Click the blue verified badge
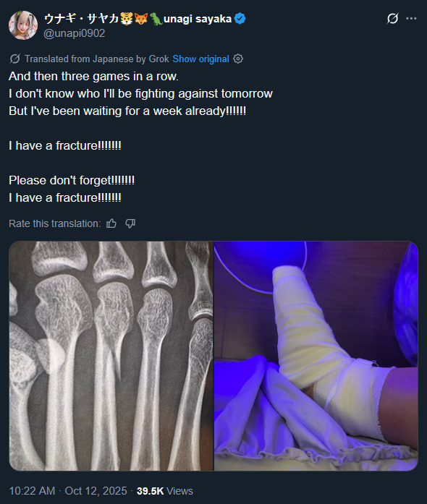 [240, 19]
